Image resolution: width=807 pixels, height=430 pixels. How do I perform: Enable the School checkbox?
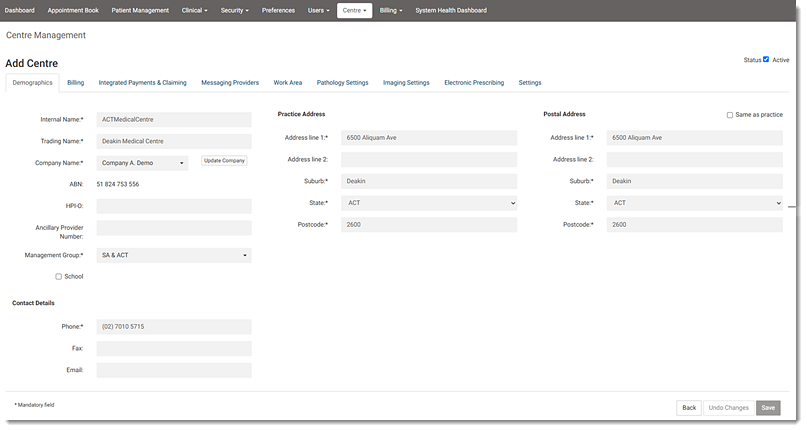click(x=59, y=276)
